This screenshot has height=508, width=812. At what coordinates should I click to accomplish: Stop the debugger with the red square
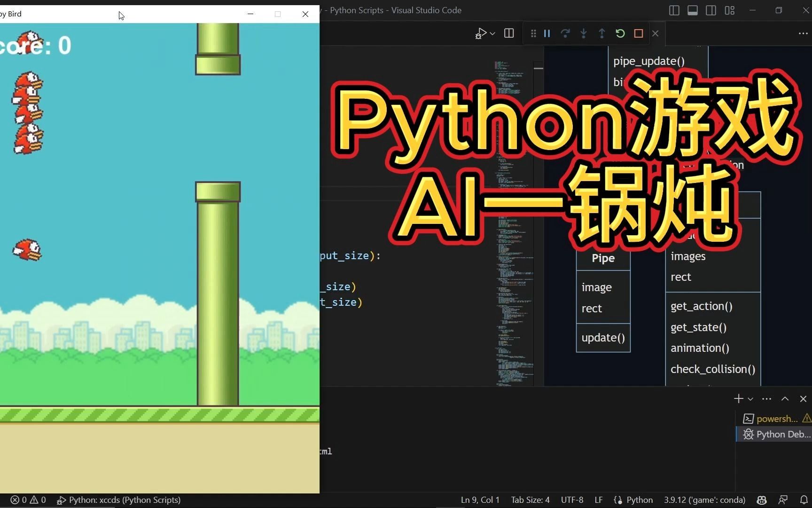pyautogui.click(x=638, y=33)
